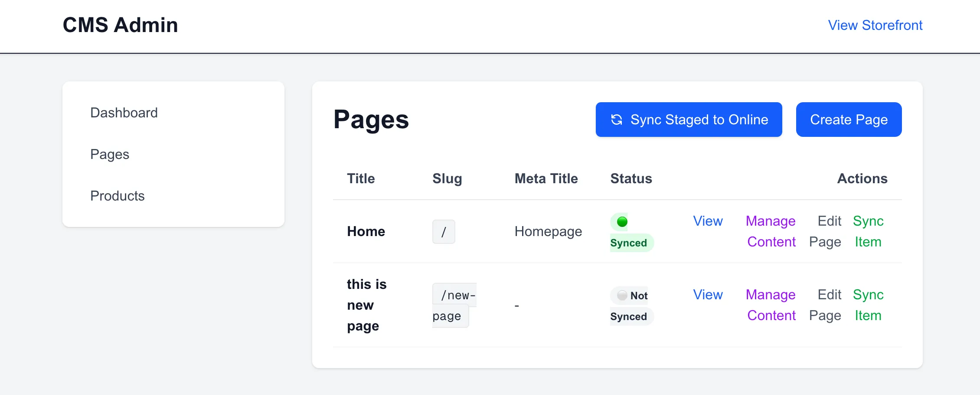Click the Status column header
The height and width of the screenshot is (395, 980).
631,178
